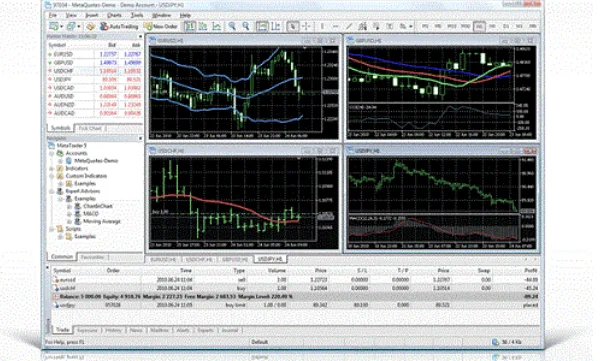Select GBPUSD row in Market Watch

coord(94,63)
